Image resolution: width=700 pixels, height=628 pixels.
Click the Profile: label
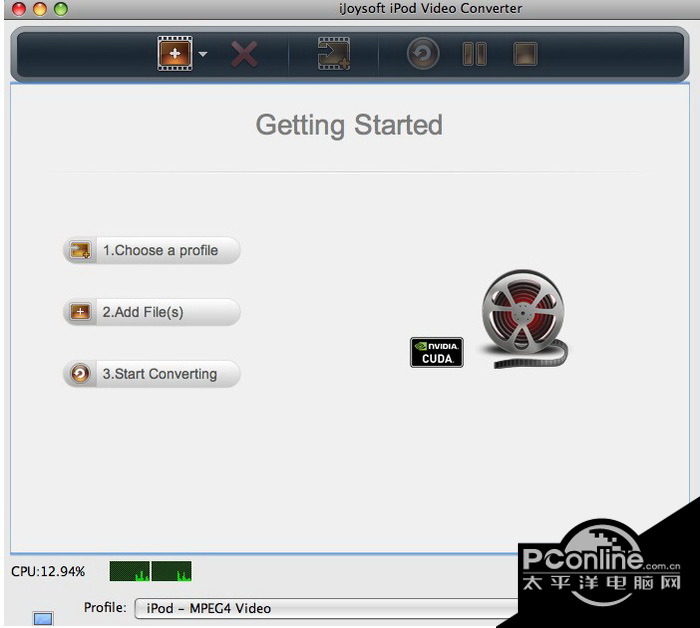point(105,607)
